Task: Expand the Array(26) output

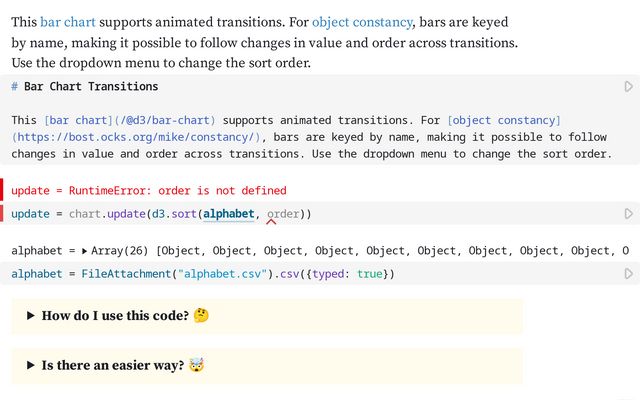Action: pyautogui.click(x=84, y=251)
